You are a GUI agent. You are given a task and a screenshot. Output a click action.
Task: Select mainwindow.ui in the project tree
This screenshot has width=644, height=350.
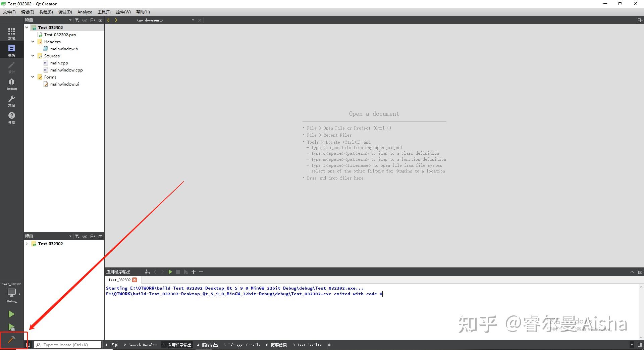click(64, 84)
